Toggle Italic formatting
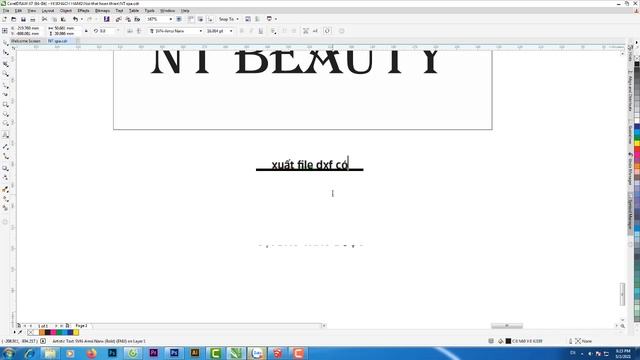640x360 pixels. click(251, 31)
